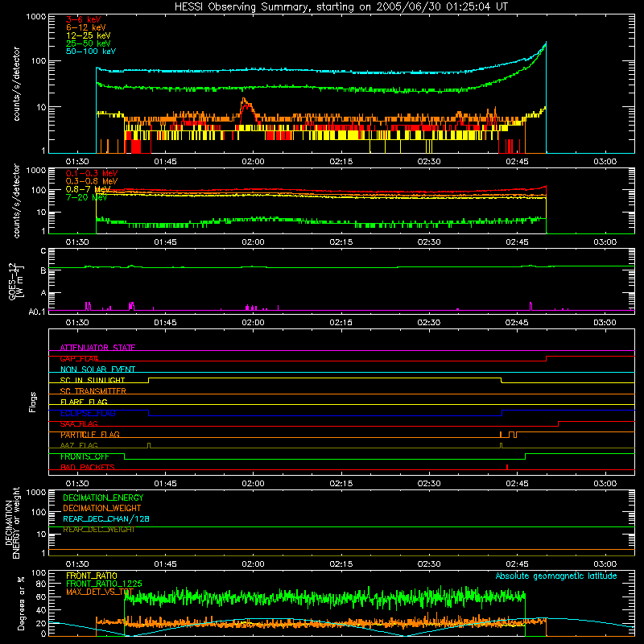
Task: Pick the AAZ_FLAG label
Action: pyautogui.click(x=79, y=446)
